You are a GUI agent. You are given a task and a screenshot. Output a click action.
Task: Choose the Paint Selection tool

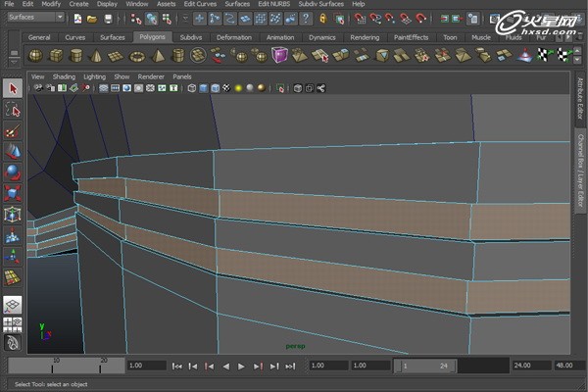tap(12, 130)
